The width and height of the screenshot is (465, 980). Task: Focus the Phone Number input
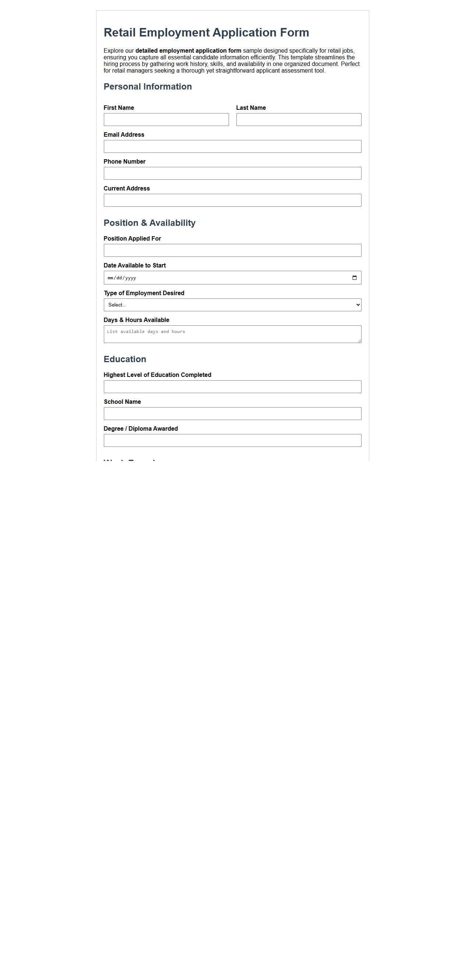click(232, 174)
